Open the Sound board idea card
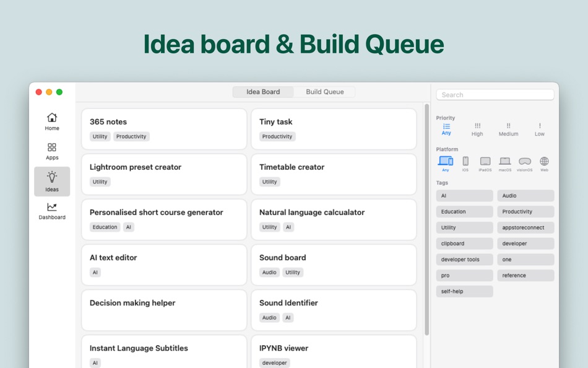Viewport: 588px width, 368px height. click(x=334, y=265)
